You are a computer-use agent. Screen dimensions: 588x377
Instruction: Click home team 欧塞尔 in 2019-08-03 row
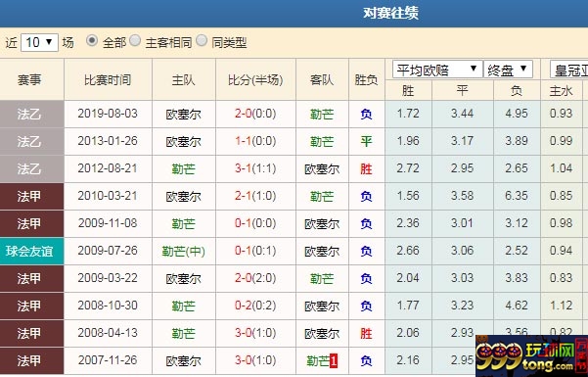click(183, 114)
